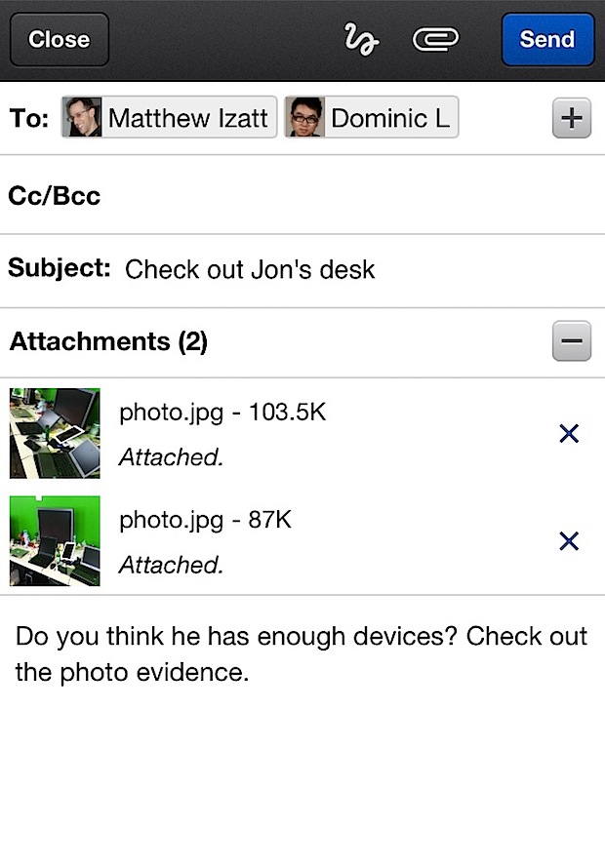Screen dimensions: 605x868
Task: Tap the photo.jpg - 87K filename
Action: [x=206, y=520]
